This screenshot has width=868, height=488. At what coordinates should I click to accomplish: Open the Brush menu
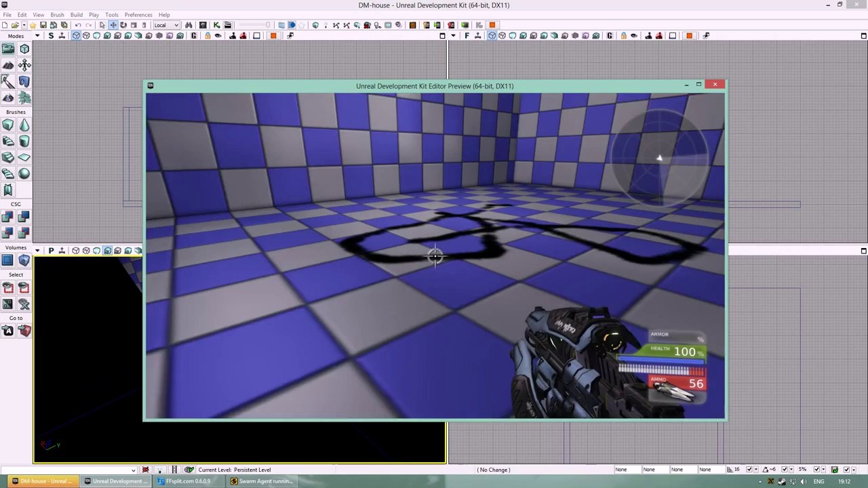coord(57,14)
